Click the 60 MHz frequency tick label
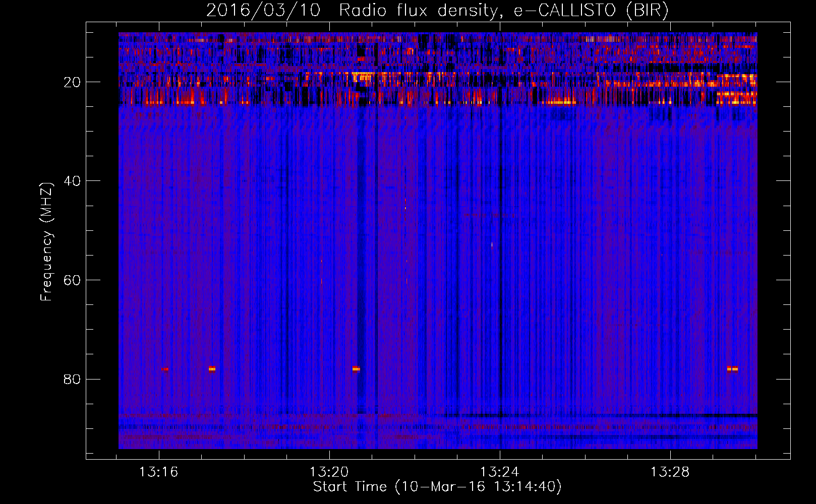The height and width of the screenshot is (504, 816). 72,280
